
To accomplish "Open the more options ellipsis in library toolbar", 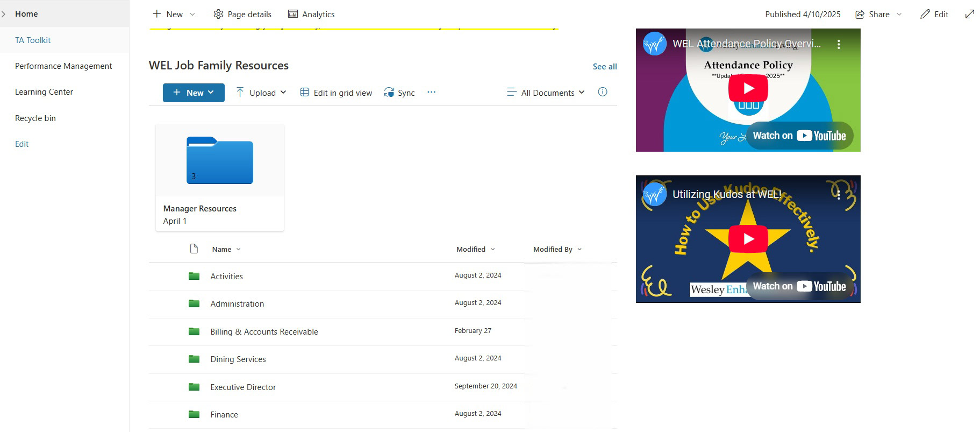I will click(x=431, y=92).
